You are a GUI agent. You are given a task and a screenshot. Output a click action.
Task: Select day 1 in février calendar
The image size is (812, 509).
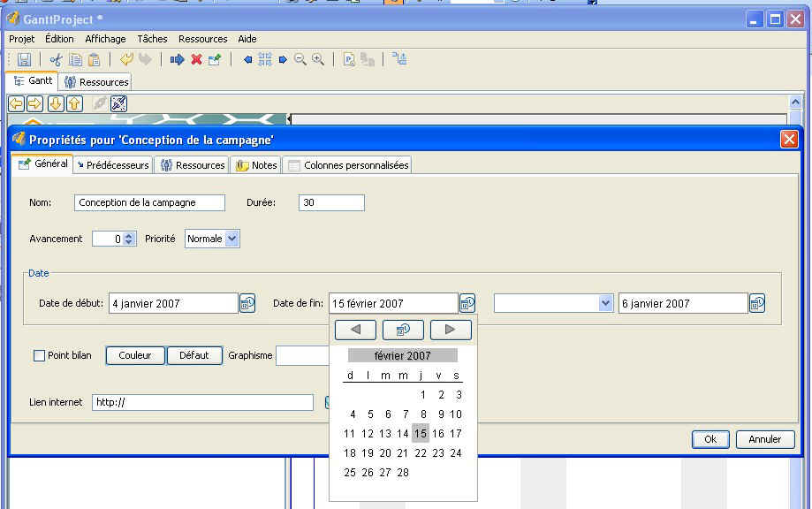[423, 395]
